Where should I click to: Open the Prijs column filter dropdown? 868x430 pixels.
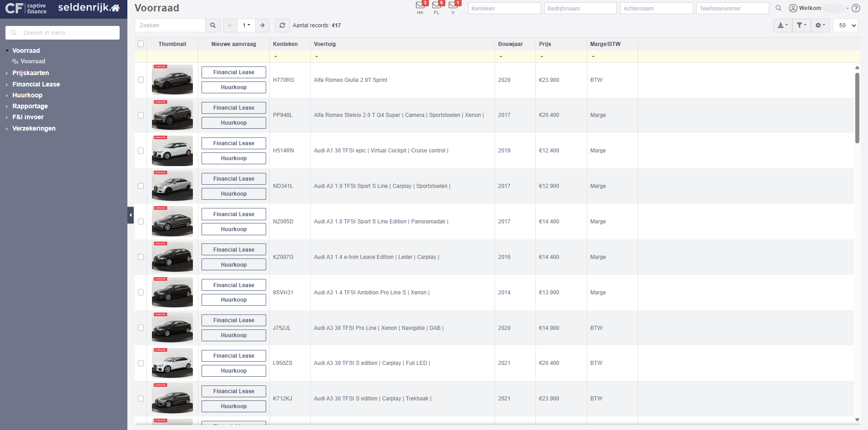click(542, 57)
